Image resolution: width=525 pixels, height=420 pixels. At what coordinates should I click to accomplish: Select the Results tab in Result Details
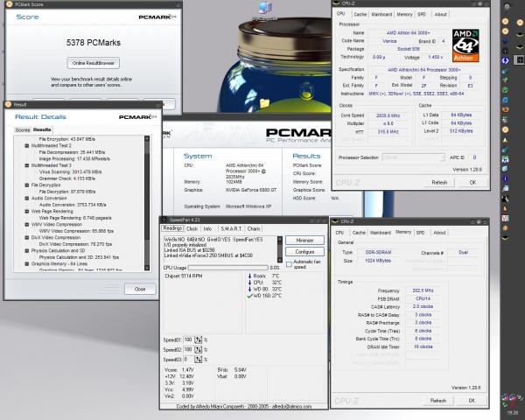click(42, 129)
